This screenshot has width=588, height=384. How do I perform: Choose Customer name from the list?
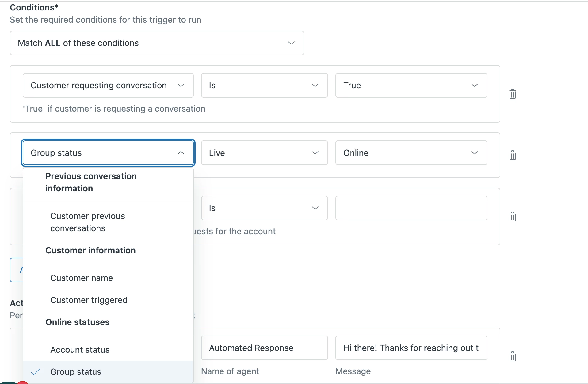pos(82,278)
